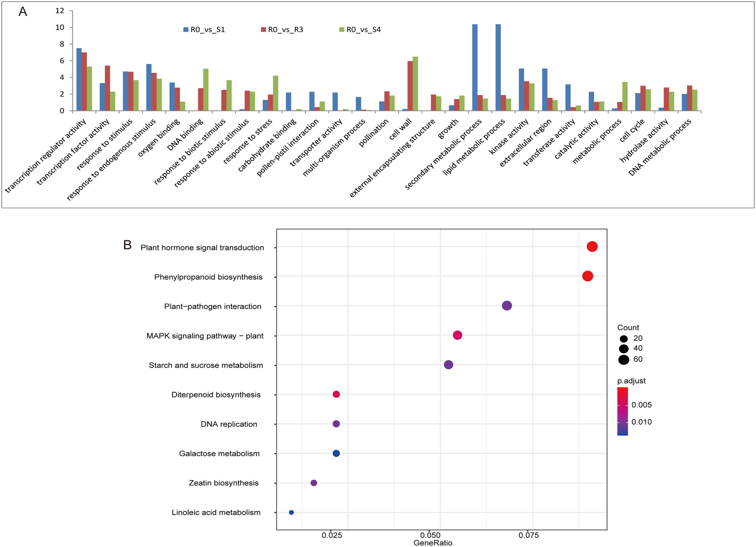The width and height of the screenshot is (756, 547).
Task: Click the Linoleic acid metabolism small dot
Action: 291,512
